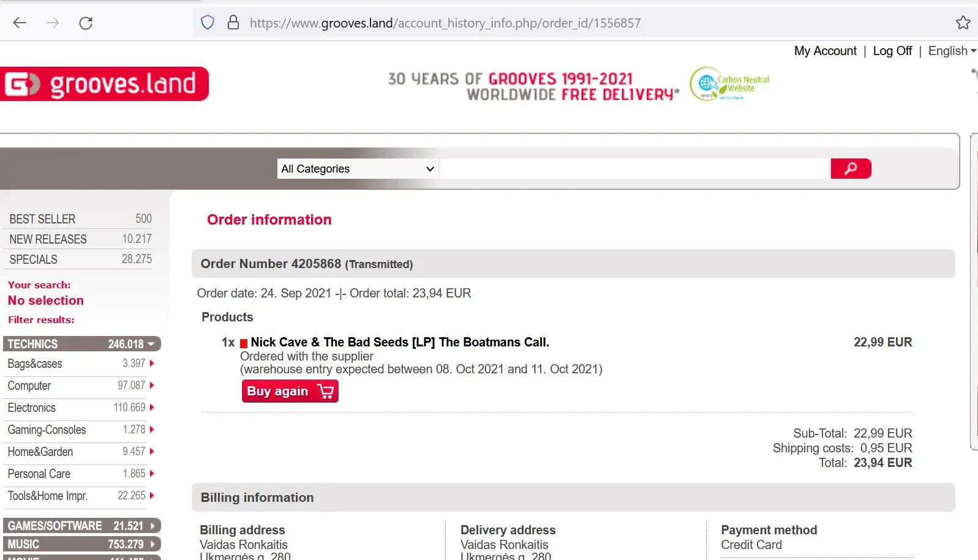The height and width of the screenshot is (560, 978).
Task: Click Payment method Credit Card text
Action: click(x=751, y=545)
